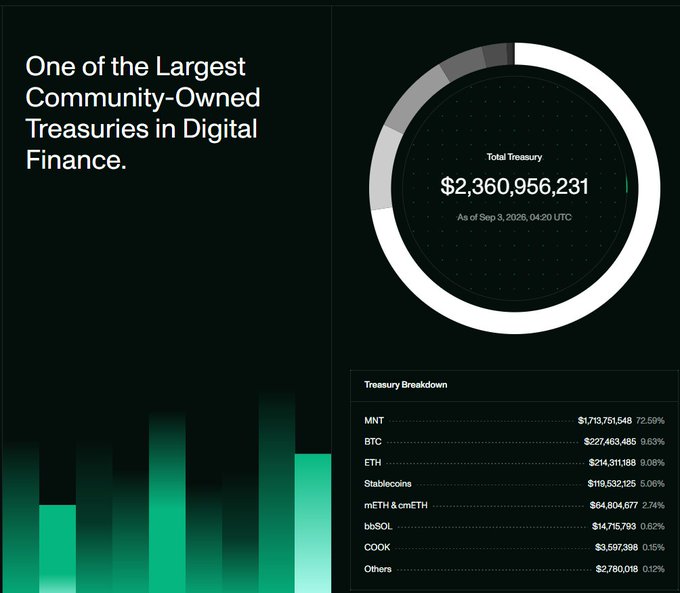Click the light gray donut segment on left
The image size is (680, 593).
382,169
